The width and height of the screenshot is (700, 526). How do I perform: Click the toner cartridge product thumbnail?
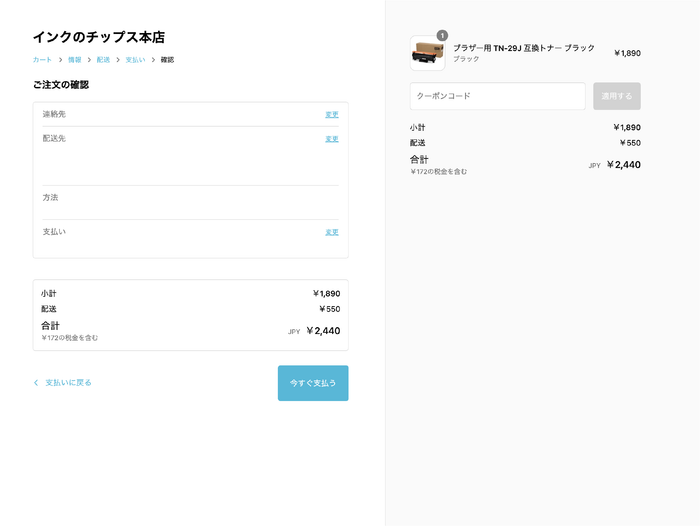tap(427, 53)
